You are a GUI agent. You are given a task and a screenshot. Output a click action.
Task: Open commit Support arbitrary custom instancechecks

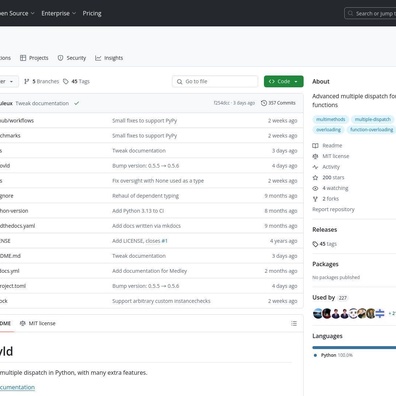[x=161, y=301]
